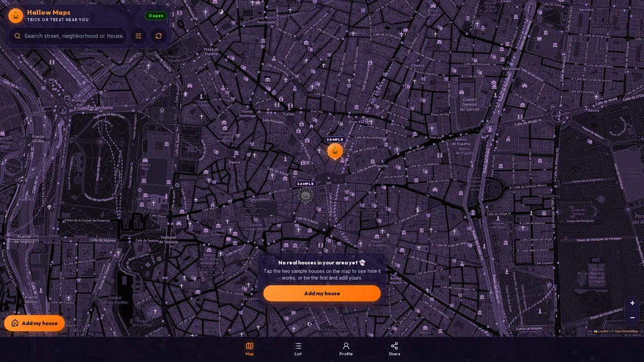Select the orange pumpkin sample marker

pos(335,152)
